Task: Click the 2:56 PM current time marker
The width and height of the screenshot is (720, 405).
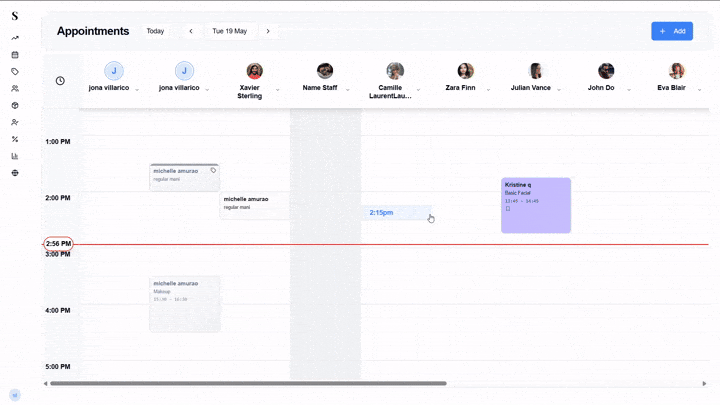Action: (x=58, y=244)
